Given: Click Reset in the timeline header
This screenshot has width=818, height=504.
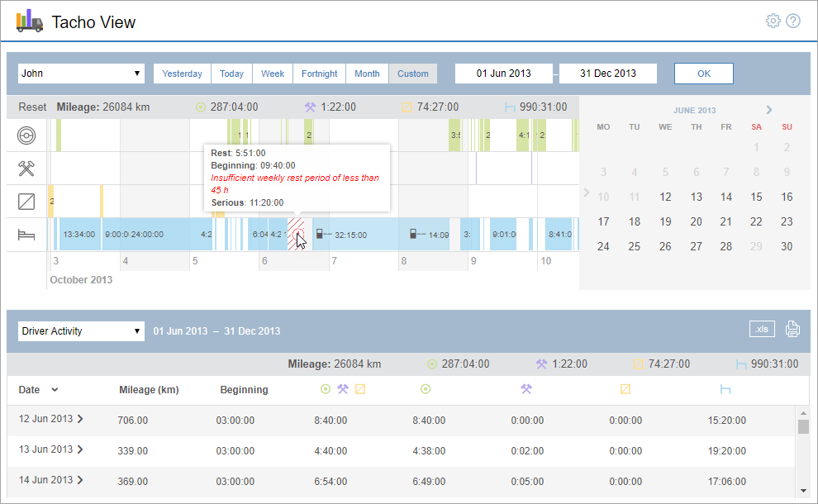Looking at the screenshot, I should coord(33,107).
